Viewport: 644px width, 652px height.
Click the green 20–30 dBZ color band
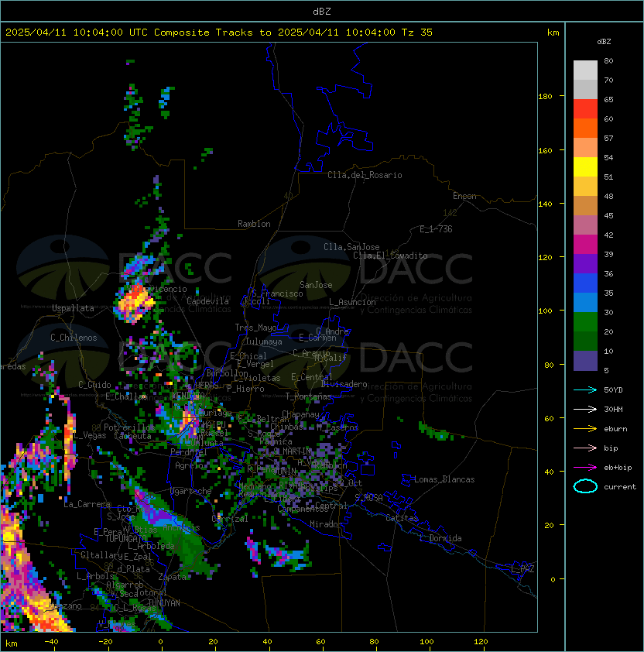pyautogui.click(x=585, y=322)
